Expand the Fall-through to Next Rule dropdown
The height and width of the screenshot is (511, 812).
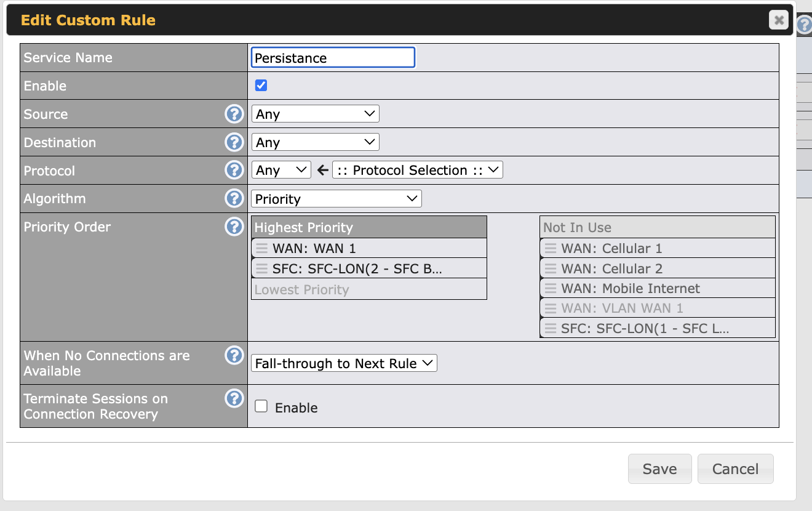[344, 363]
